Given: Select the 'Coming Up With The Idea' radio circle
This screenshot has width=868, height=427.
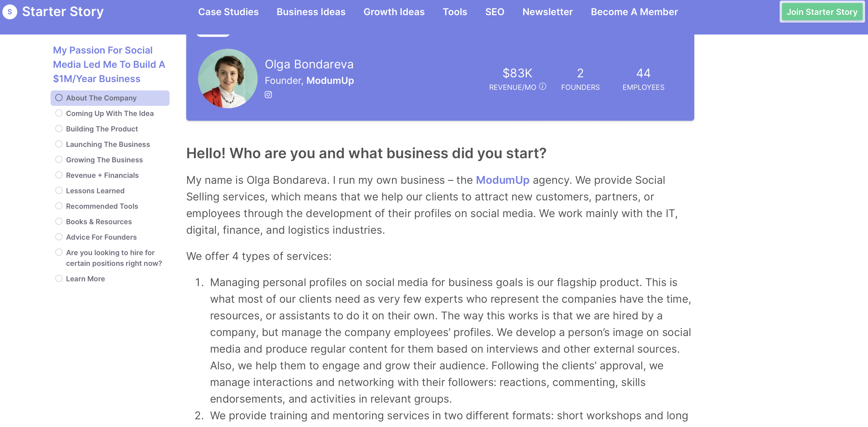Looking at the screenshot, I should pyautogui.click(x=59, y=113).
